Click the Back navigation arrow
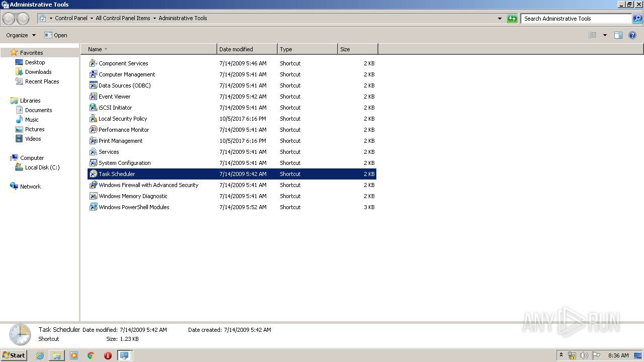The width and height of the screenshot is (644, 362). coord(9,19)
